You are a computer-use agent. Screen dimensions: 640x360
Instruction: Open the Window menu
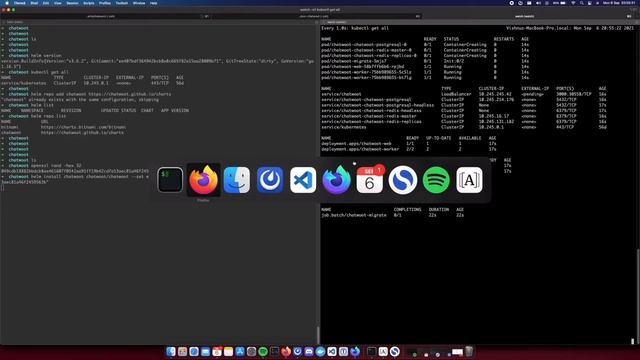(139, 3)
